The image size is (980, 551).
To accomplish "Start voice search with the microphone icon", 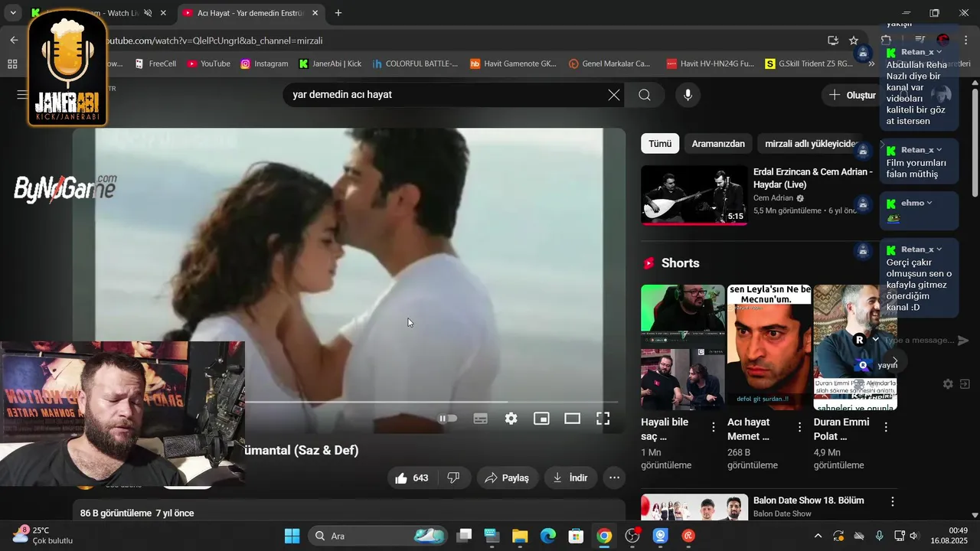I will [688, 95].
